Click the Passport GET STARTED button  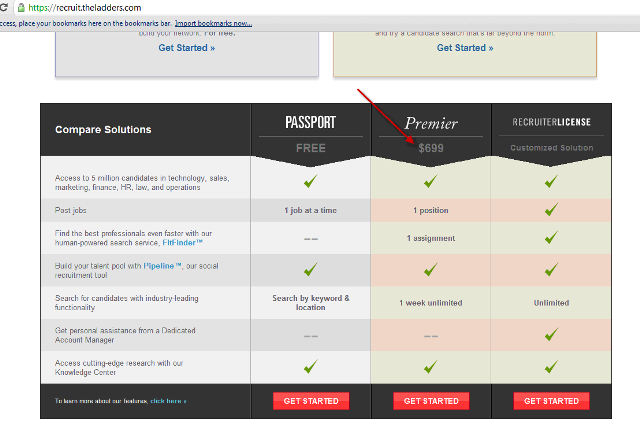[311, 401]
